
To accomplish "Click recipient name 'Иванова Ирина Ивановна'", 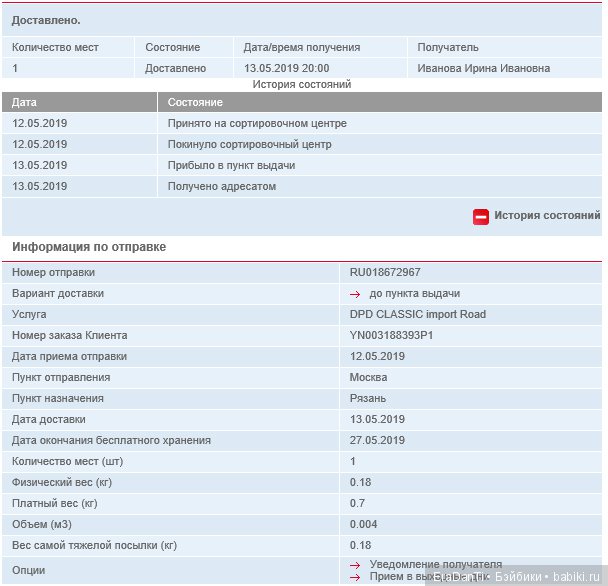I will tap(483, 69).
